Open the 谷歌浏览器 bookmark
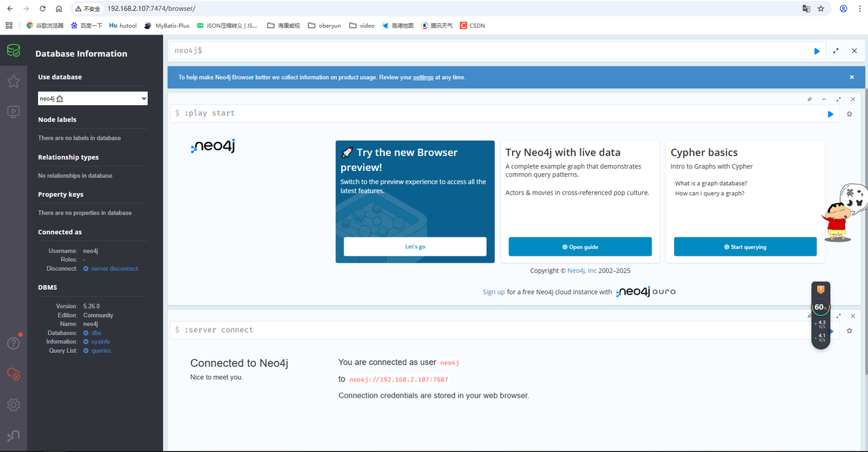868x452 pixels. [x=45, y=25]
